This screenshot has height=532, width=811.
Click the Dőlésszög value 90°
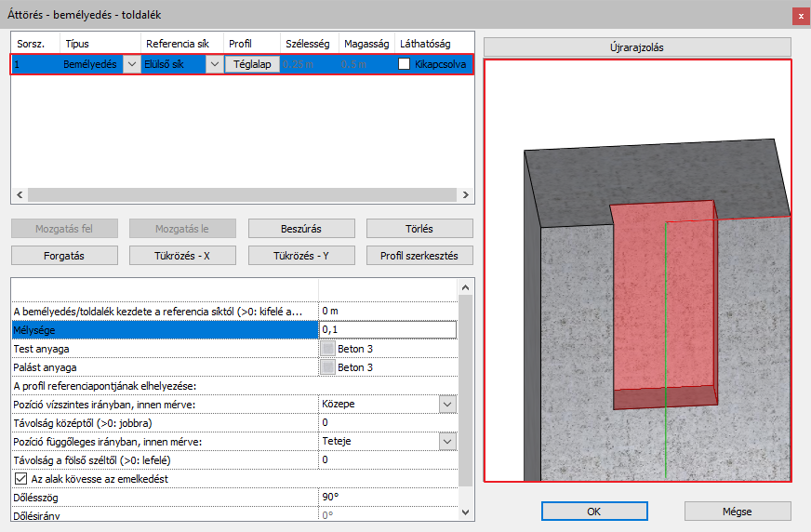pos(388,498)
